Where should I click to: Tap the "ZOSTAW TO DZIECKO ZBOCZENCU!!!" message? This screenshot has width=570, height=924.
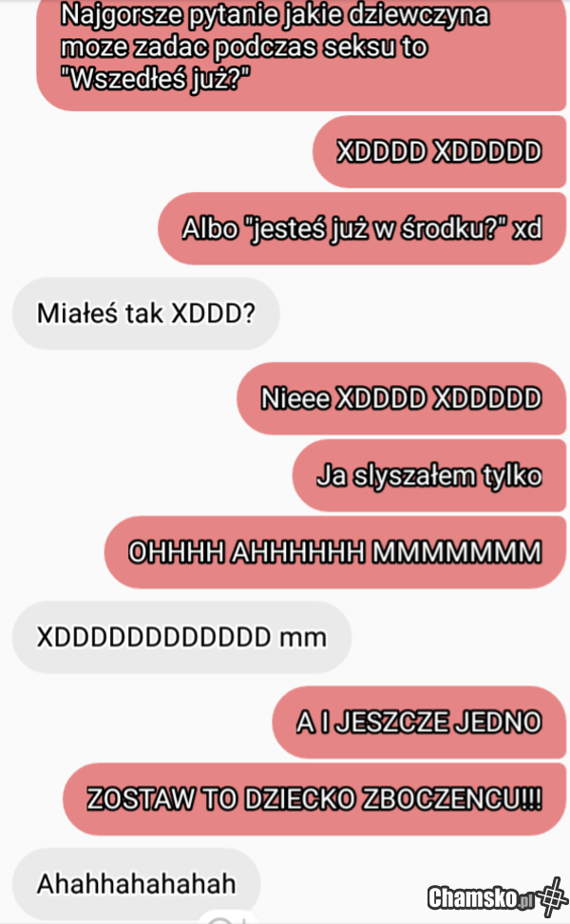click(x=314, y=799)
